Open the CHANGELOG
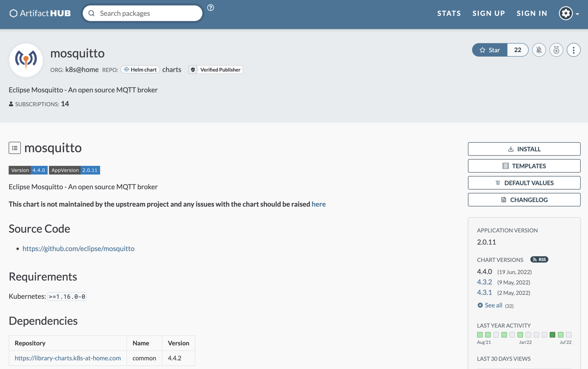Image resolution: width=588 pixels, height=369 pixels. [x=524, y=200]
